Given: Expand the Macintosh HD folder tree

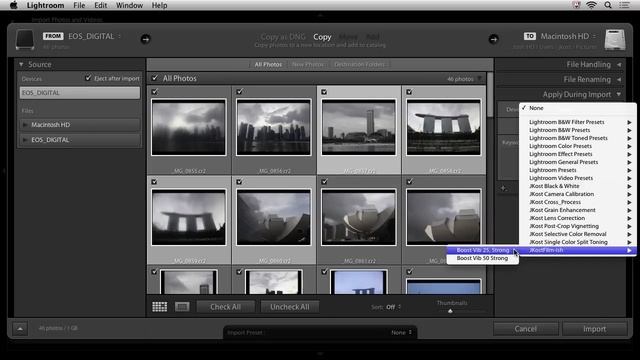Looking at the screenshot, I should coord(25,125).
